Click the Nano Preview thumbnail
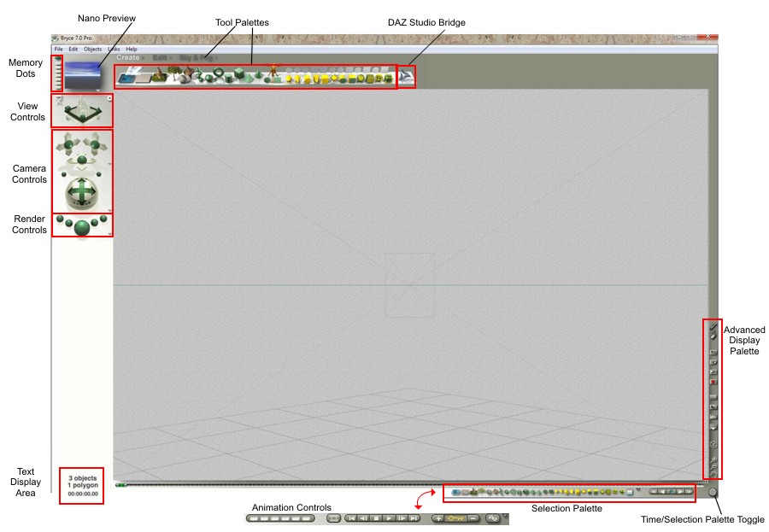This screenshot has width=769, height=532. pyautogui.click(x=82, y=73)
